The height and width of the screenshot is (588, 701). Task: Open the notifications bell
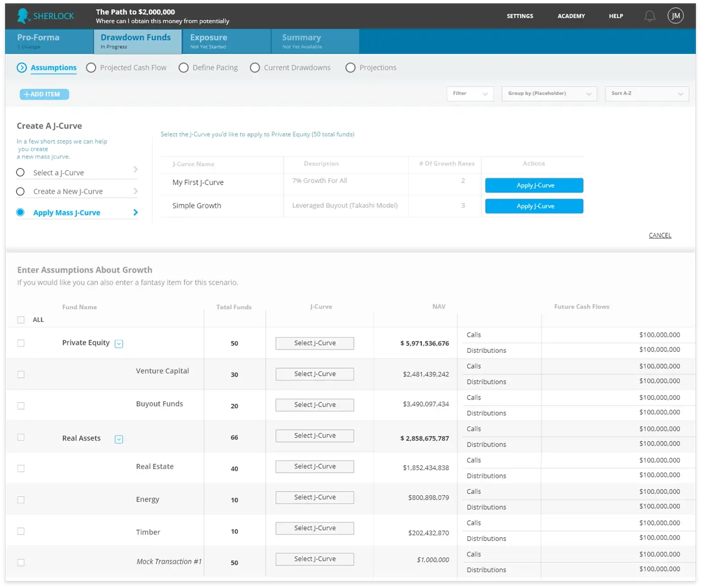click(x=649, y=16)
